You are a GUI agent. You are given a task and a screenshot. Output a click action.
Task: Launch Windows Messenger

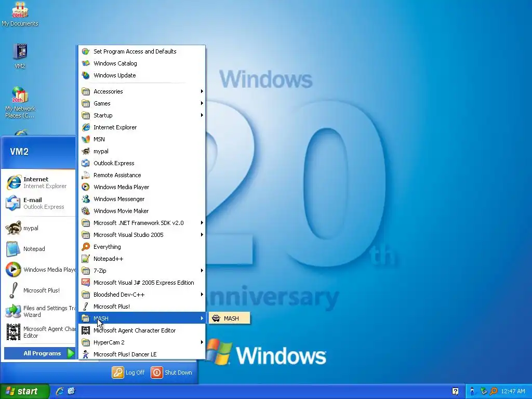142,199
